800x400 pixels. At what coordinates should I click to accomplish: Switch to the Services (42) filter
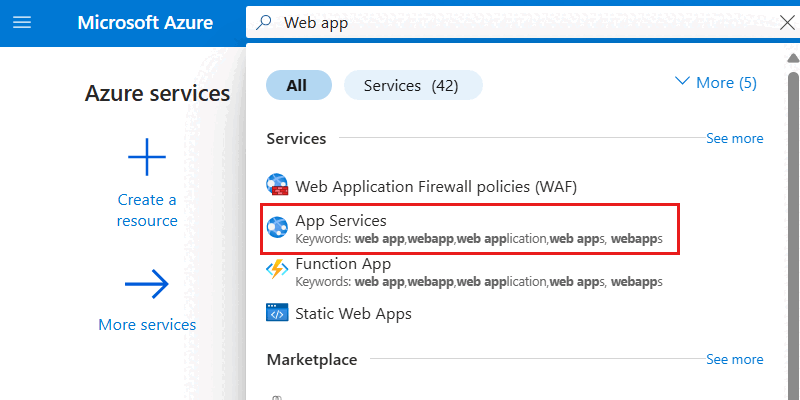(x=411, y=86)
